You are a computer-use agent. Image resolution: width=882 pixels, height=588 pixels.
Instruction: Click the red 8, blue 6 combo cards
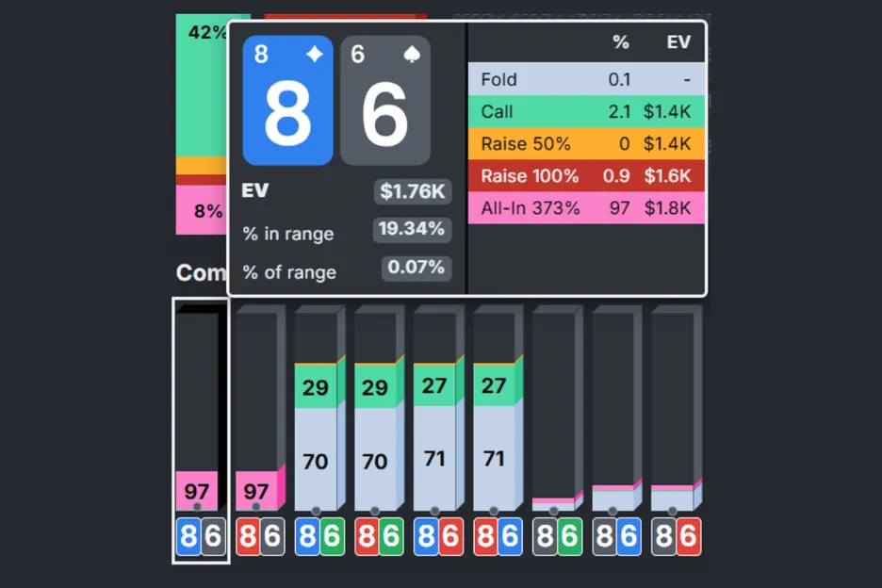[498, 537]
